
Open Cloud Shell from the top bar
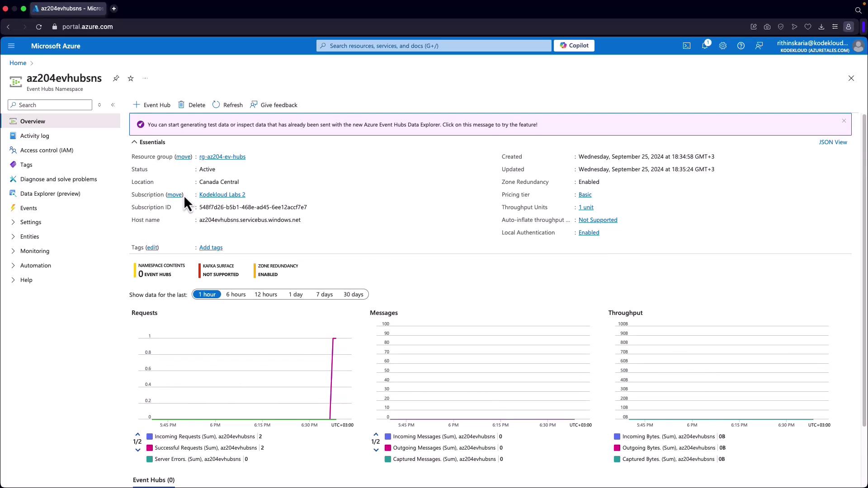[x=687, y=46]
